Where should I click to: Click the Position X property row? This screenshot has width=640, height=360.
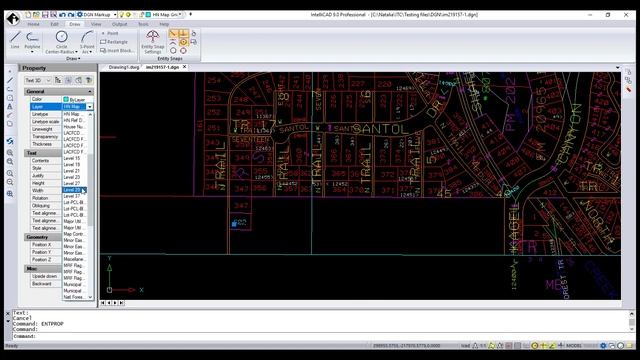tap(46, 245)
